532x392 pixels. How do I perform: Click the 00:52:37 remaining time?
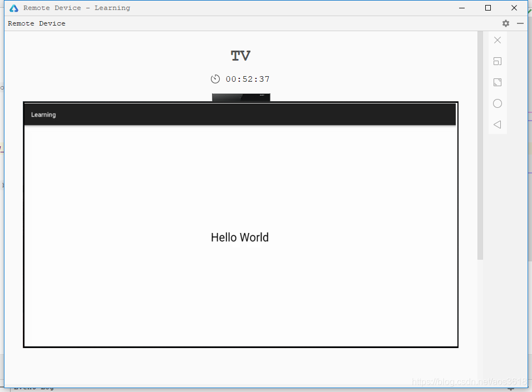pyautogui.click(x=248, y=79)
